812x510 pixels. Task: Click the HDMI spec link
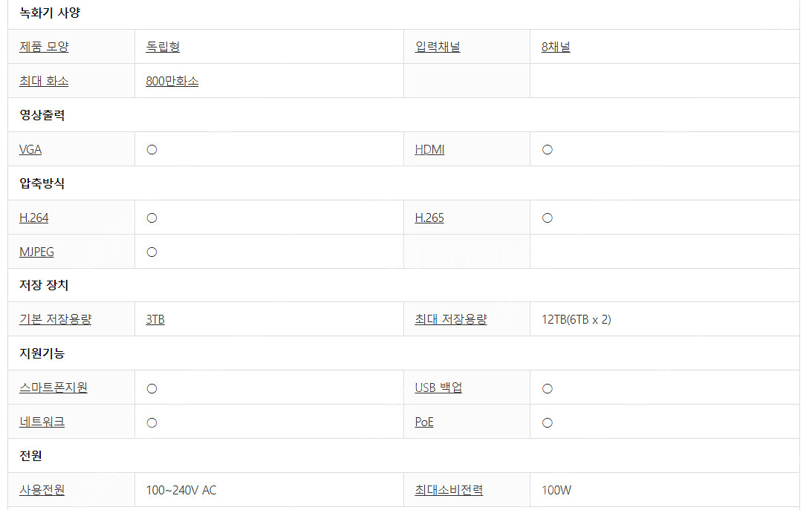pyautogui.click(x=430, y=149)
